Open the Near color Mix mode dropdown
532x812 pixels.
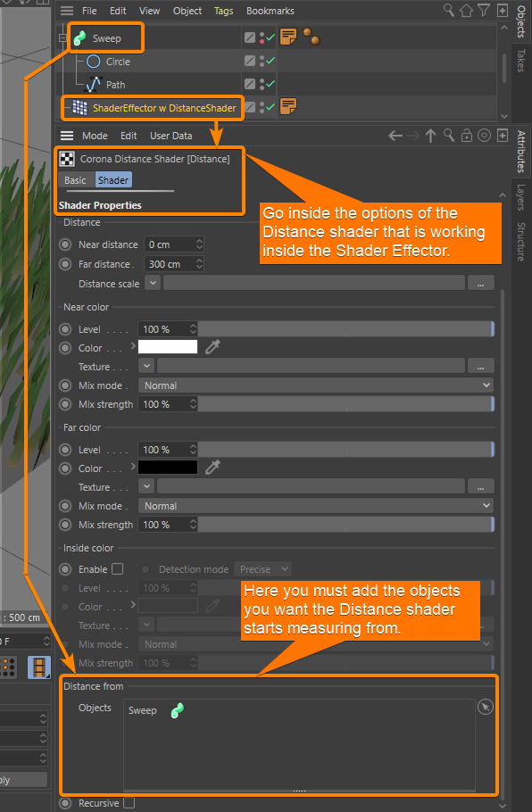coord(315,385)
